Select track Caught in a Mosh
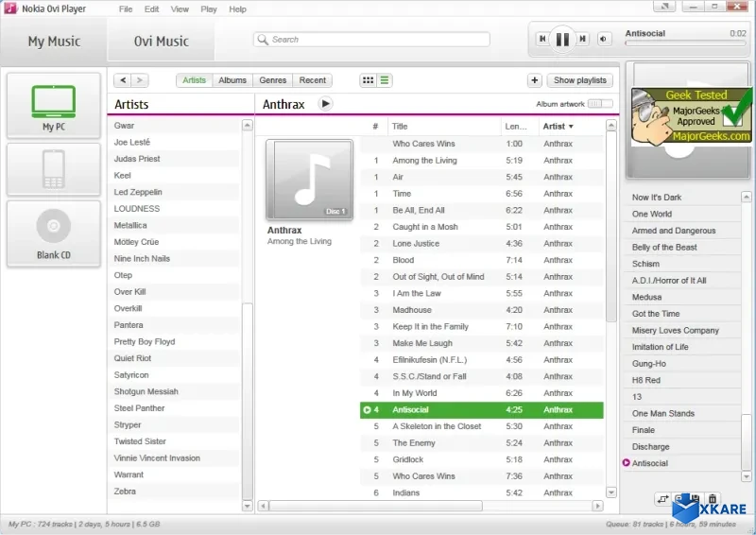 coord(482,227)
